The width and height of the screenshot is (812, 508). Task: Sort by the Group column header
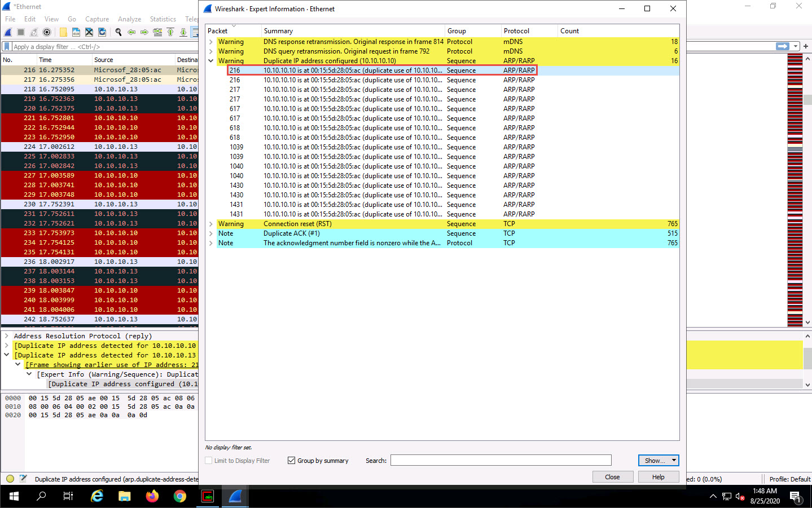click(x=473, y=31)
